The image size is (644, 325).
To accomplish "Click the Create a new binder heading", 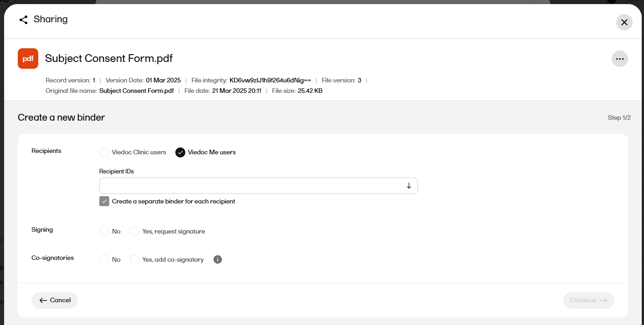I will coord(61,117).
